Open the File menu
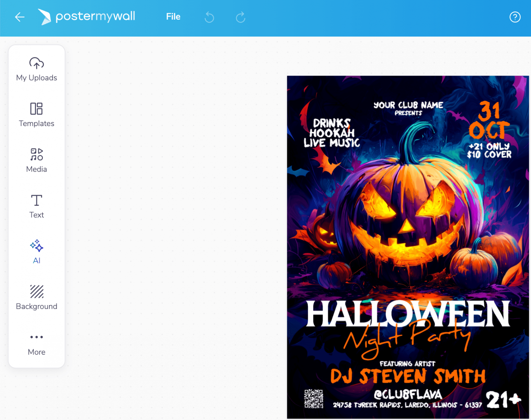 tap(173, 17)
